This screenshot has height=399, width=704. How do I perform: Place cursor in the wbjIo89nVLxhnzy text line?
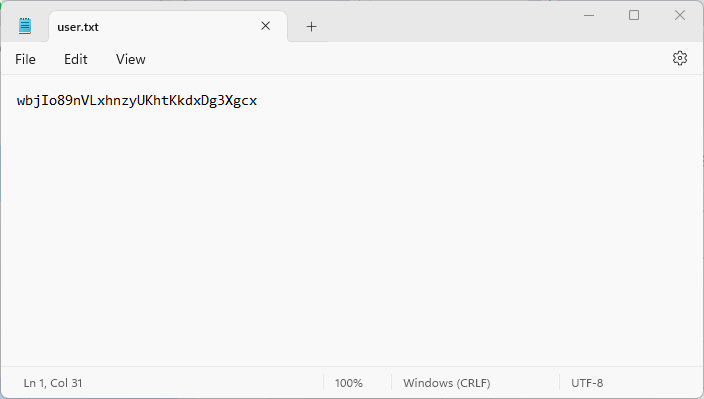(x=137, y=101)
